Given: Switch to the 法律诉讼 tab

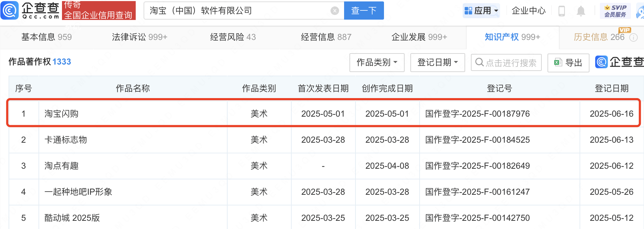Looking at the screenshot, I should pyautogui.click(x=140, y=37).
